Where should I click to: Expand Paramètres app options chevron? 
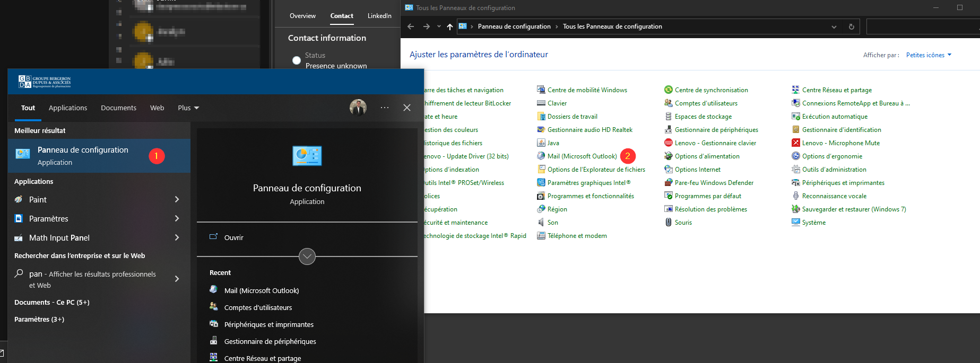coord(177,218)
